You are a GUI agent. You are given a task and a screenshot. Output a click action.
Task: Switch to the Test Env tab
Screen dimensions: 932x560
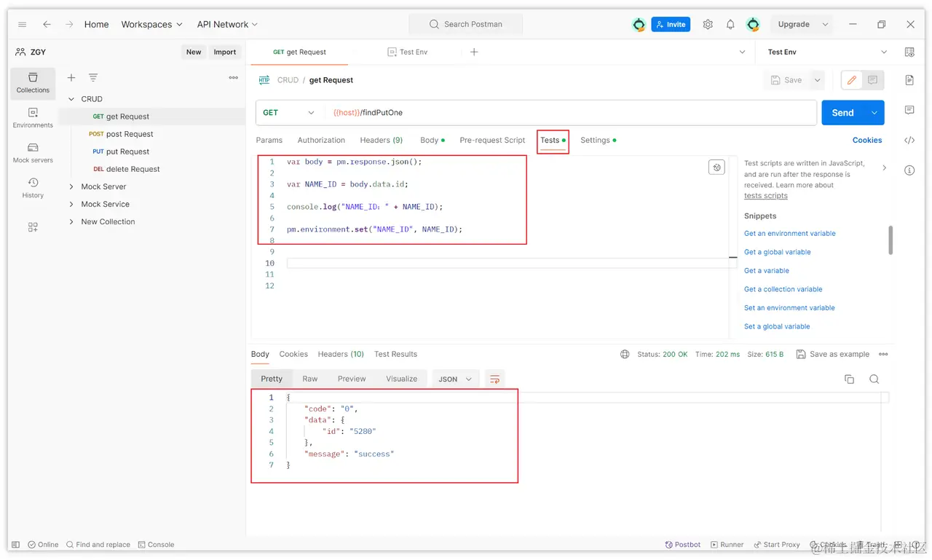(407, 52)
